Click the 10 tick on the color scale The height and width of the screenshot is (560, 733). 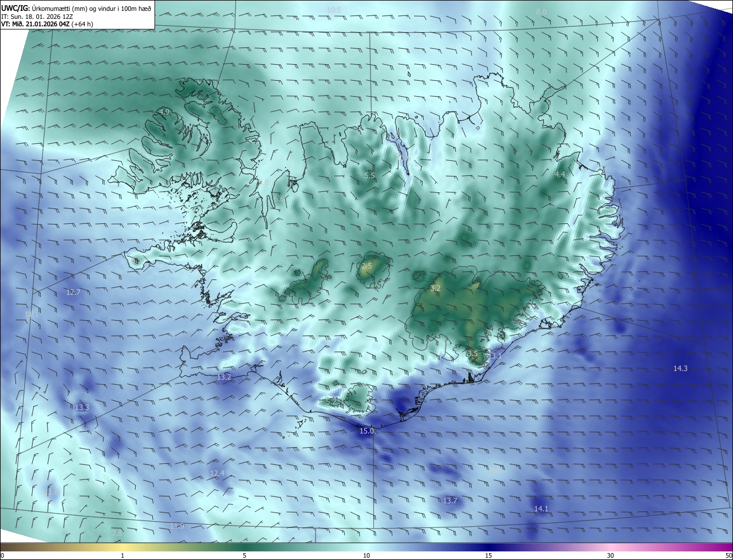click(x=366, y=555)
